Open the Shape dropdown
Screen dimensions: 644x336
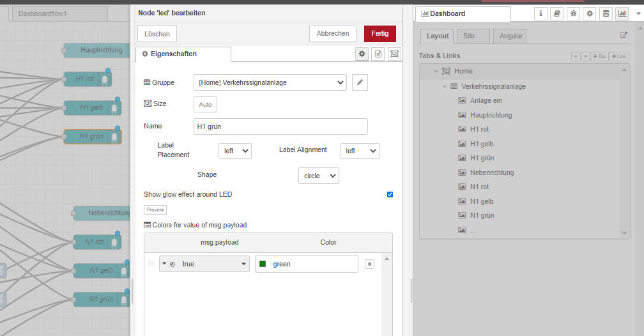coord(318,176)
